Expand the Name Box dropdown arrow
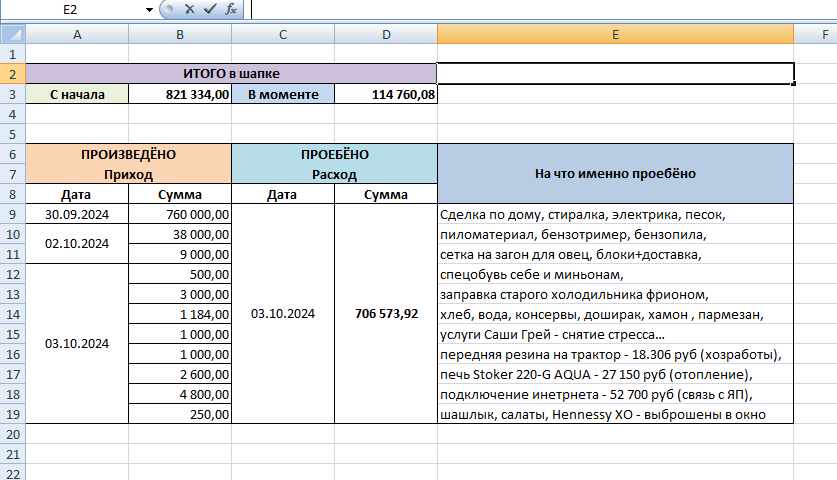Image resolution: width=837 pixels, height=480 pixels. pyautogui.click(x=149, y=10)
